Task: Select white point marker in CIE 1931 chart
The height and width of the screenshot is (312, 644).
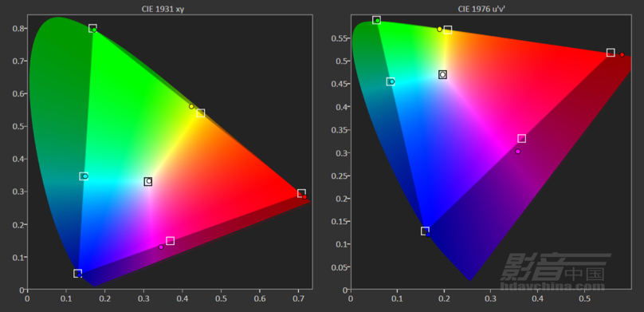Action: [x=148, y=181]
